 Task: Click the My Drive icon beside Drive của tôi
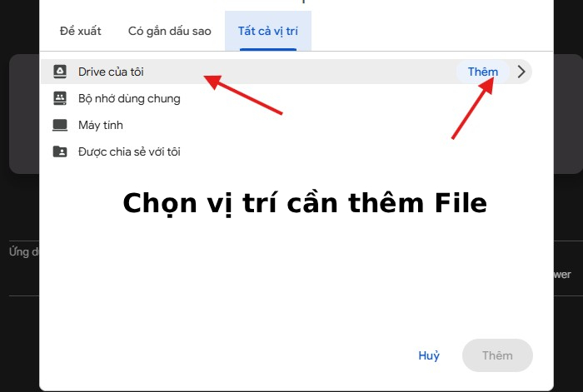tap(59, 72)
